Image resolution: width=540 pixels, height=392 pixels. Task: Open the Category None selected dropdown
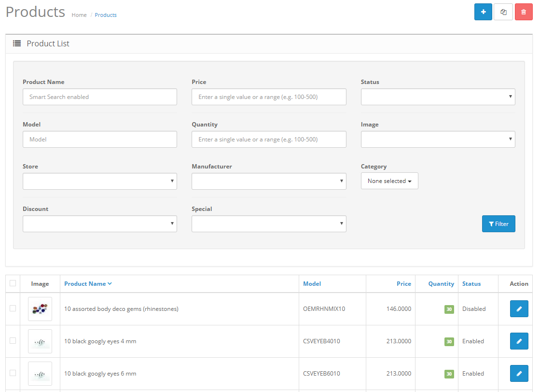click(389, 181)
